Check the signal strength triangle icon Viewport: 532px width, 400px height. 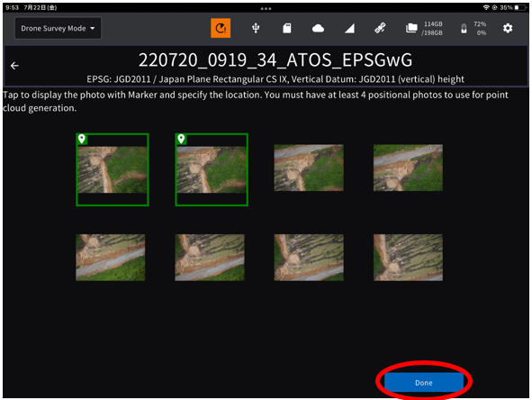(349, 28)
